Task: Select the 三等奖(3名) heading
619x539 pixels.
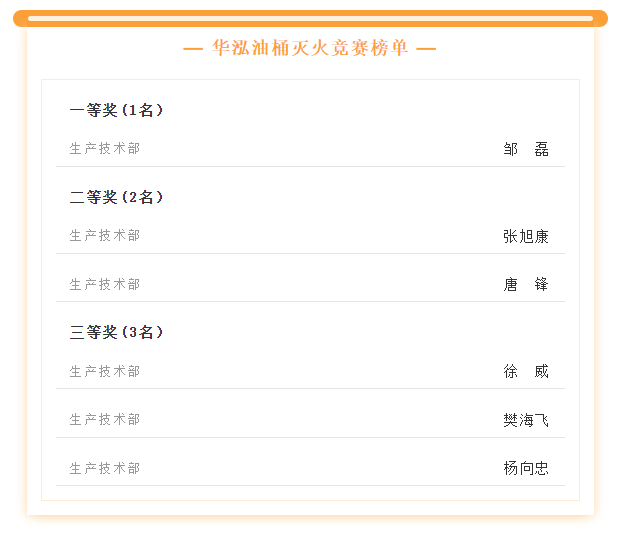Action: click(x=116, y=332)
